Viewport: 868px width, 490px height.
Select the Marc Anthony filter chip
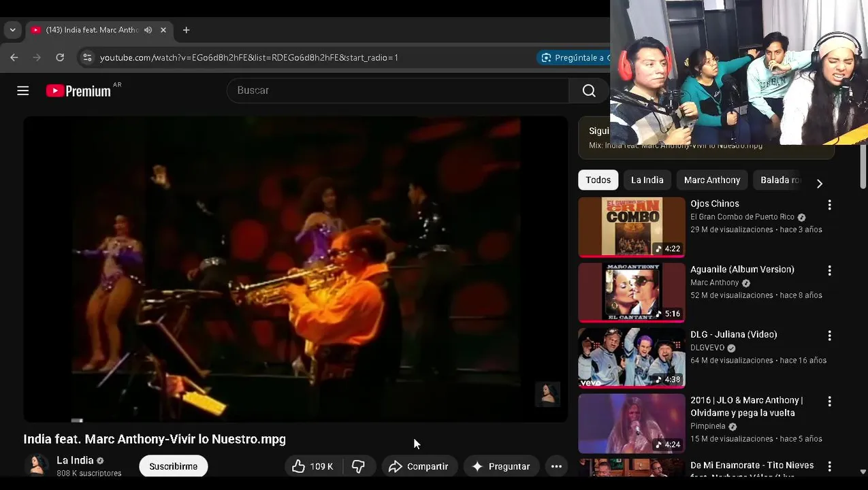tap(712, 180)
